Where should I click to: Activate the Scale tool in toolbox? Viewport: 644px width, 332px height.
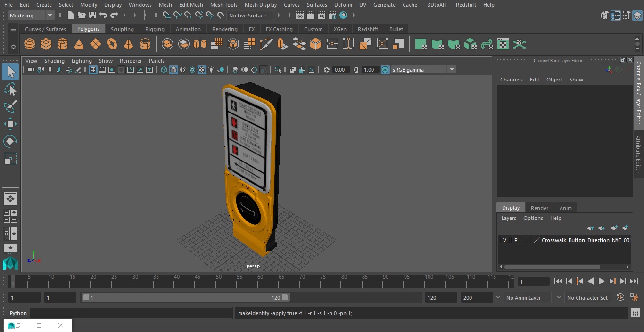(10, 159)
